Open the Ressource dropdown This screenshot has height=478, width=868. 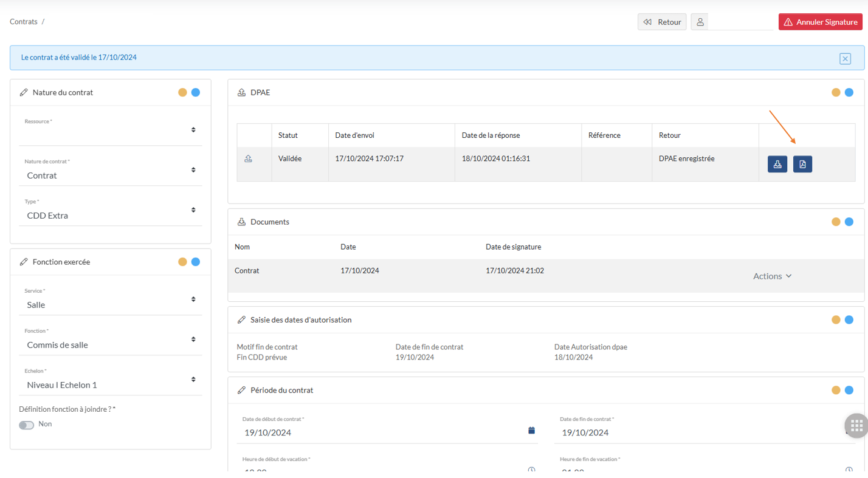pyautogui.click(x=111, y=131)
